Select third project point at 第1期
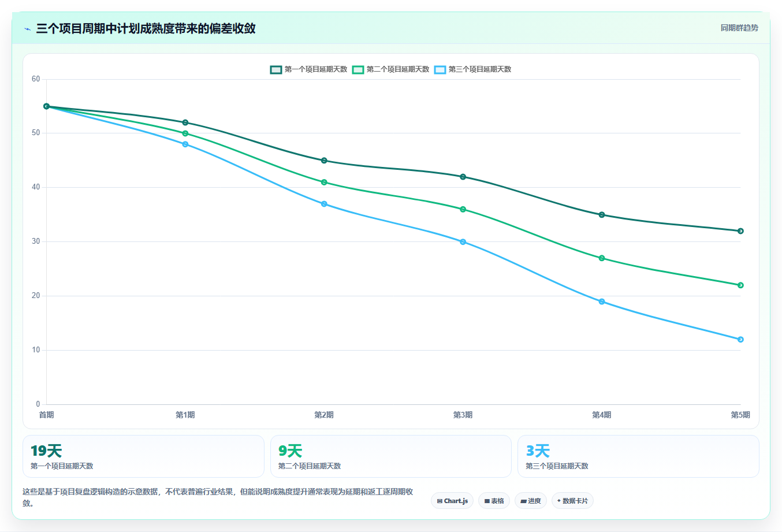Image resolution: width=782 pixels, height=532 pixels. pos(185,144)
